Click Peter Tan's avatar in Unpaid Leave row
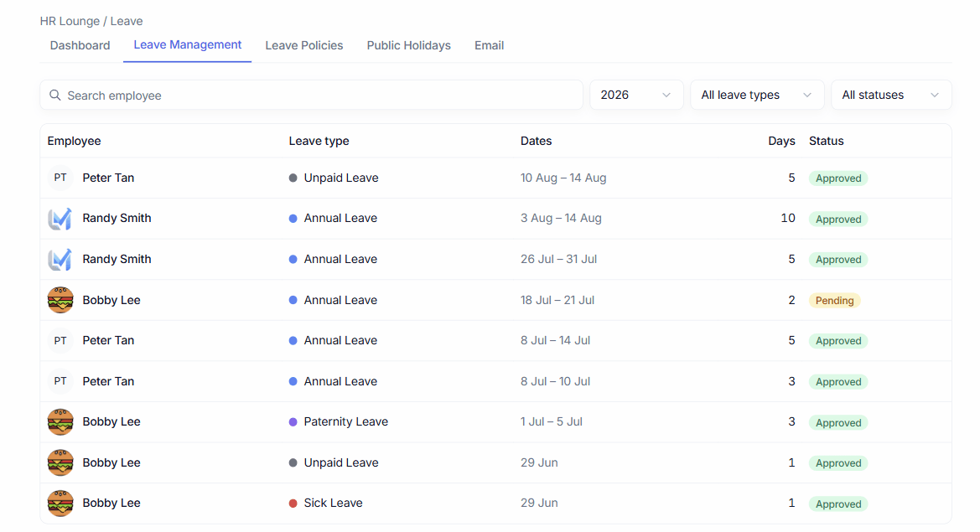This screenshot has height=532, width=980. coord(60,178)
